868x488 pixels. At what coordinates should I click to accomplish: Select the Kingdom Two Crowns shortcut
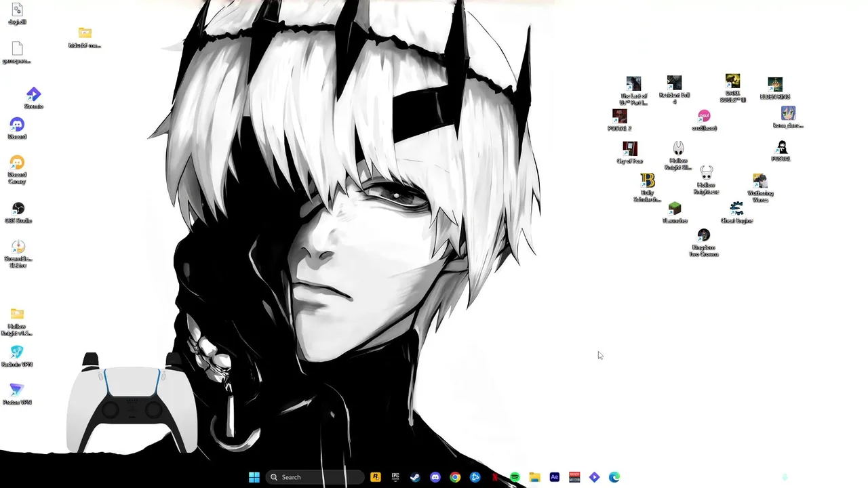704,243
